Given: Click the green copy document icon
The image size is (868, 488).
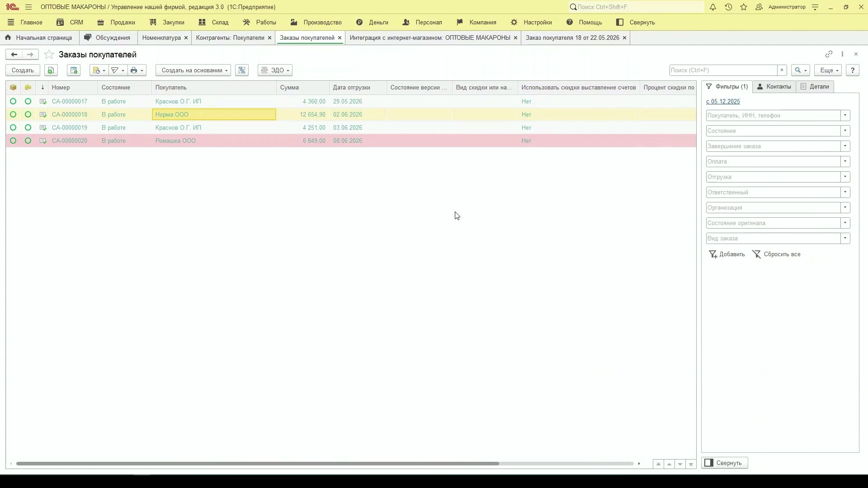Looking at the screenshot, I should (51, 70).
